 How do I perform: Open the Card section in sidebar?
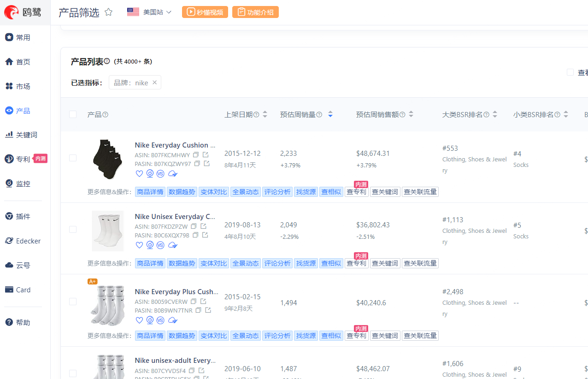pos(18,290)
